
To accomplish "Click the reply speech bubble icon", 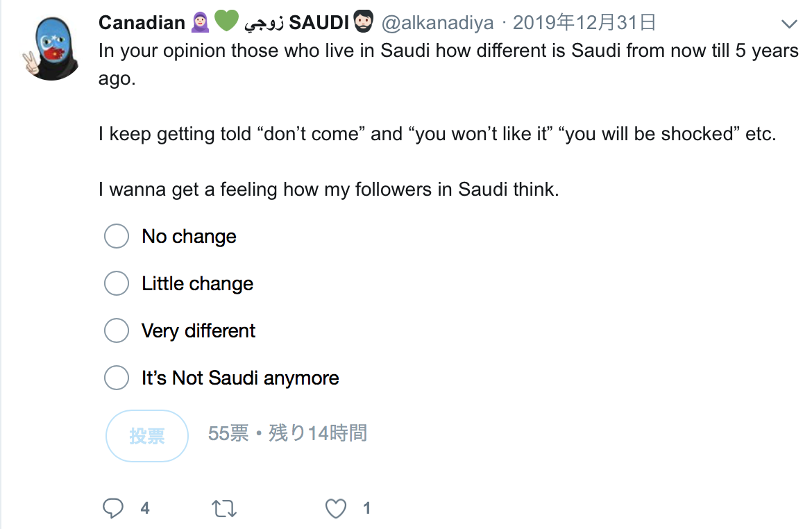I will [x=113, y=509].
